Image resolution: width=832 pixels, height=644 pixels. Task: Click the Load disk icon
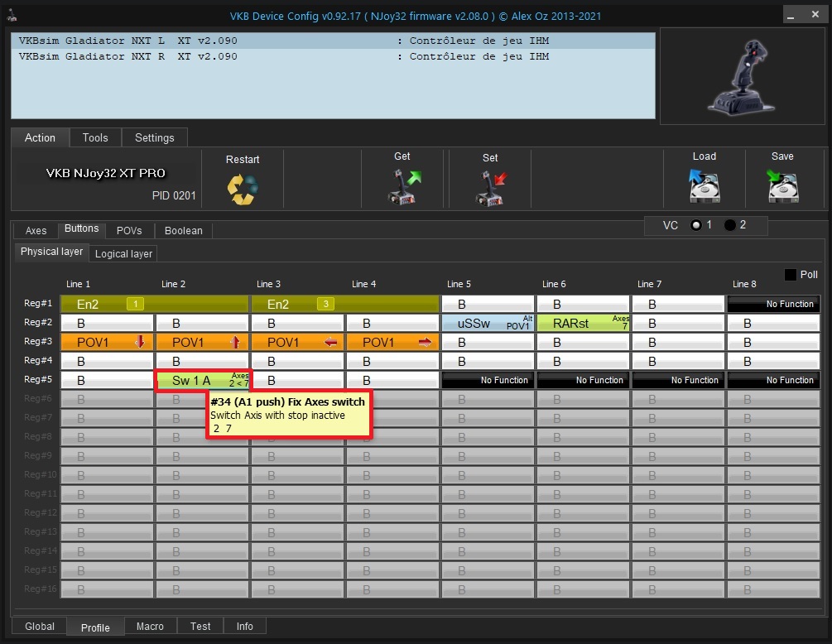point(705,185)
